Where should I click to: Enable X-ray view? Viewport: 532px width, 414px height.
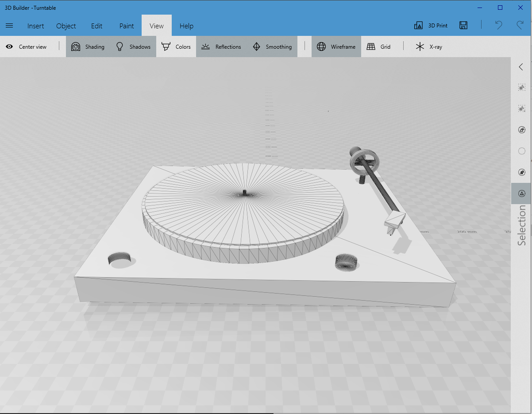tap(429, 46)
